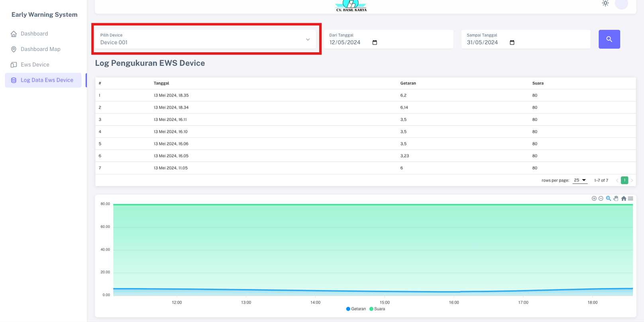Click the chart zoom out icon

coord(601,198)
